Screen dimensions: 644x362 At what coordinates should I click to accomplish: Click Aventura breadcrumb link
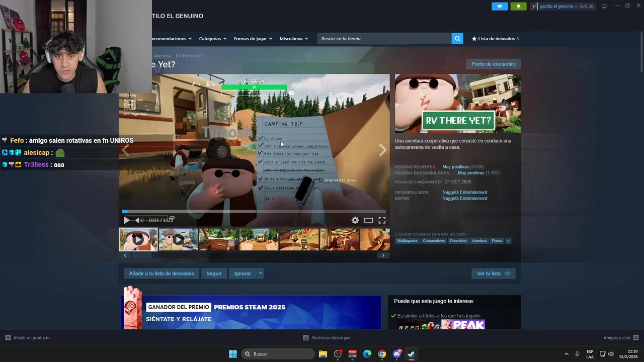pyautogui.click(x=163, y=56)
